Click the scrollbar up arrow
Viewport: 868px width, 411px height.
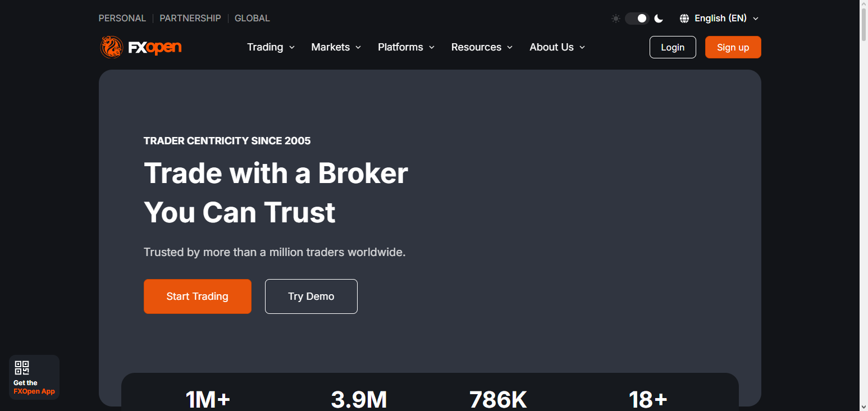[x=864, y=4]
